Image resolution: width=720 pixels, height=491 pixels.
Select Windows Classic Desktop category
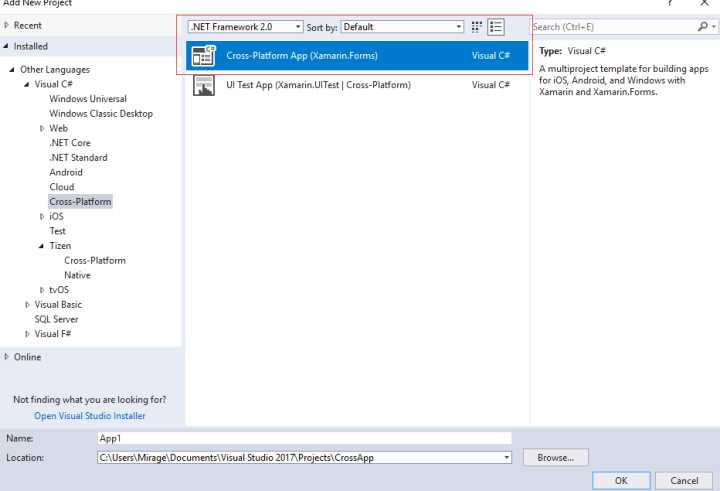101,113
